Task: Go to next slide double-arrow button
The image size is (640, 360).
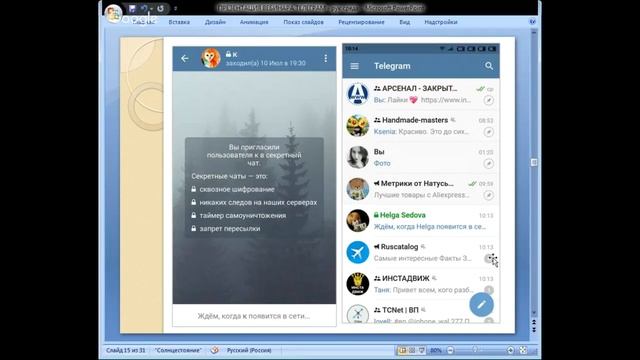Action: point(533,330)
